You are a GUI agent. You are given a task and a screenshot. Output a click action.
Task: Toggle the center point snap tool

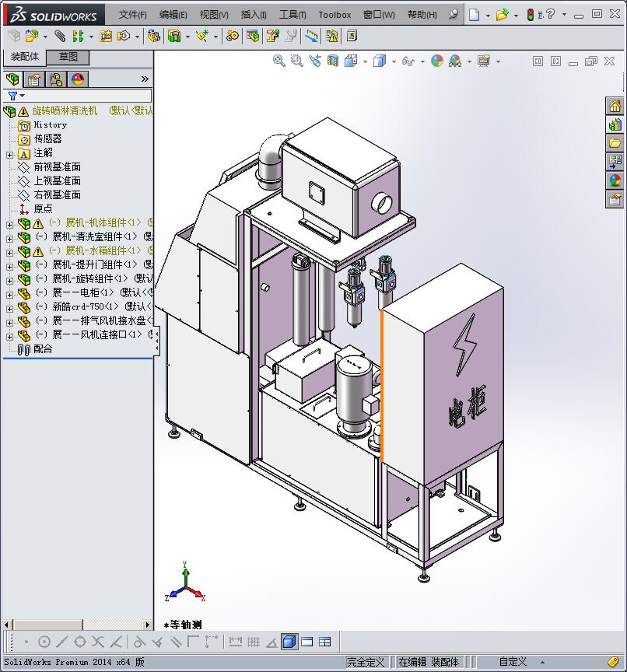click(x=44, y=642)
